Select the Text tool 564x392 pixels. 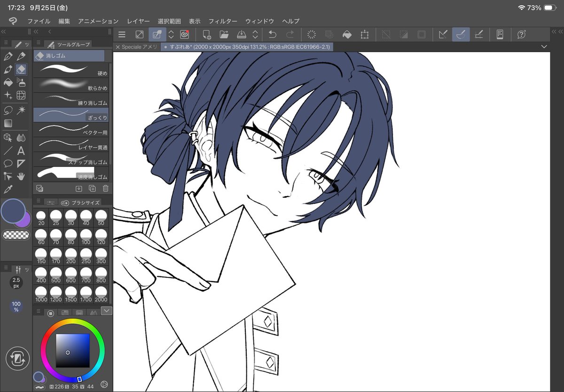pyautogui.click(x=21, y=150)
